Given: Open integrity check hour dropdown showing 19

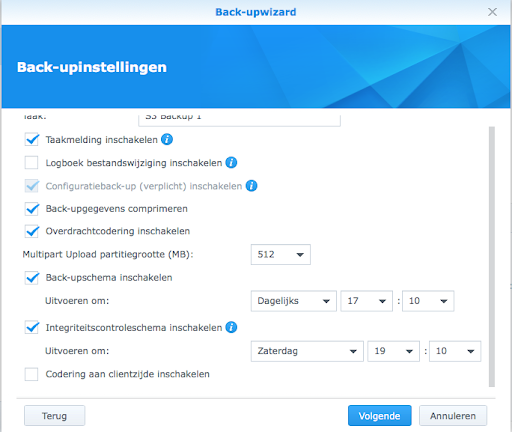Looking at the screenshot, I should coord(393,351).
